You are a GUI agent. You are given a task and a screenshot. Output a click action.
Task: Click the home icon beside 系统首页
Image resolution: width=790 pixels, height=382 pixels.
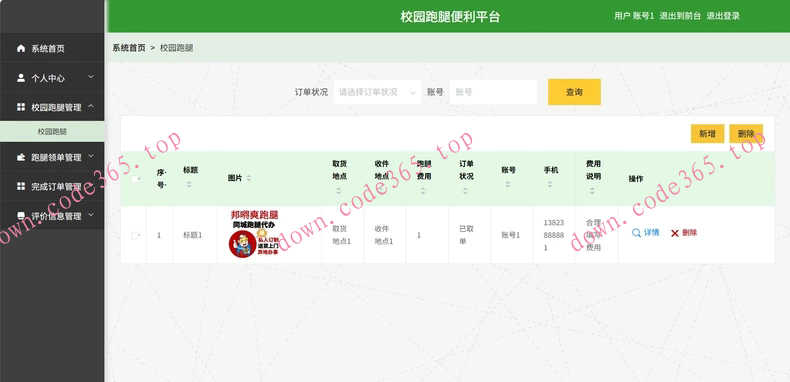(x=21, y=48)
